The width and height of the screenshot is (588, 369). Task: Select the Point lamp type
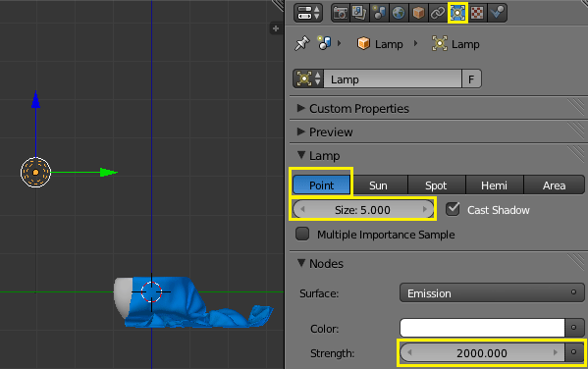(321, 185)
